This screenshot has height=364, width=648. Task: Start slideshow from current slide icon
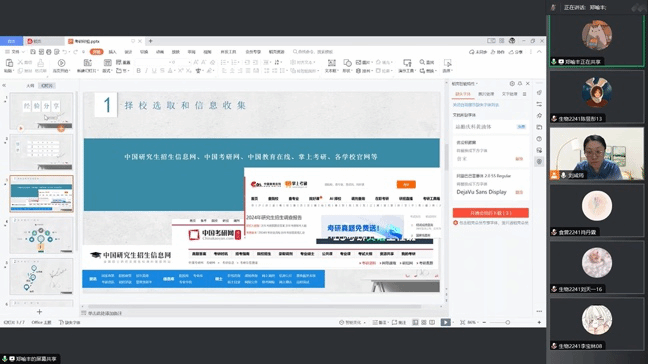[61, 63]
